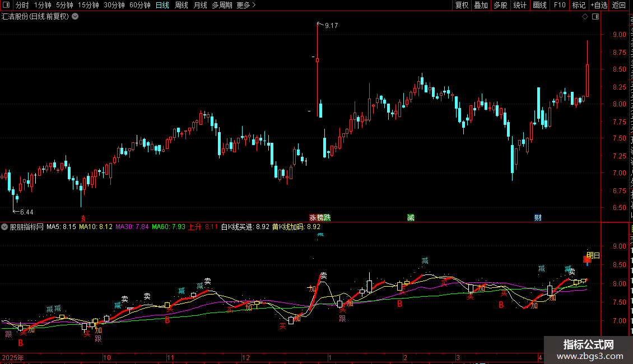The image size is (633, 364).
Task: Open the 多股 multi-stock view
Action: coord(500,5)
